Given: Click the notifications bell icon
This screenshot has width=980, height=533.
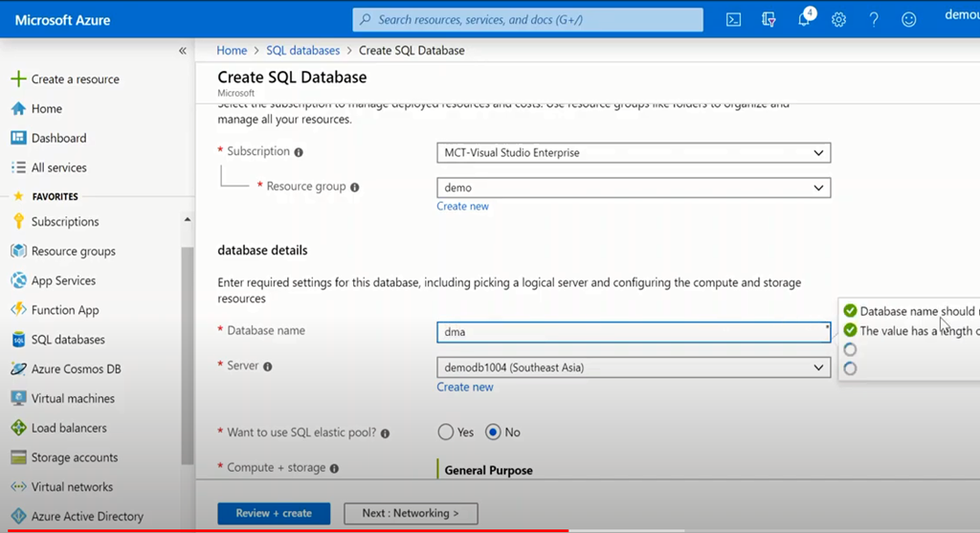Looking at the screenshot, I should (x=805, y=19).
